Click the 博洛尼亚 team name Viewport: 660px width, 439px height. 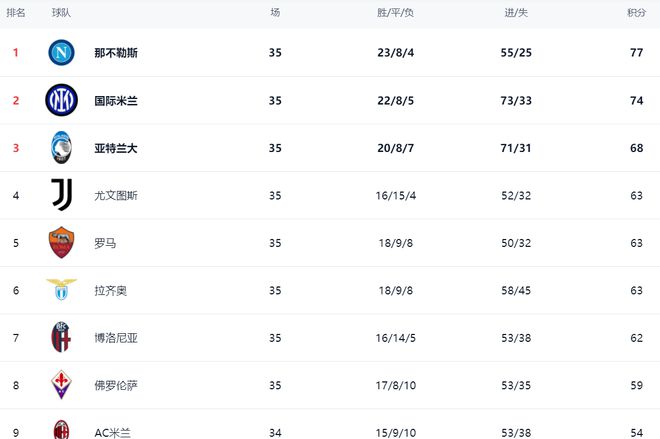click(x=115, y=338)
